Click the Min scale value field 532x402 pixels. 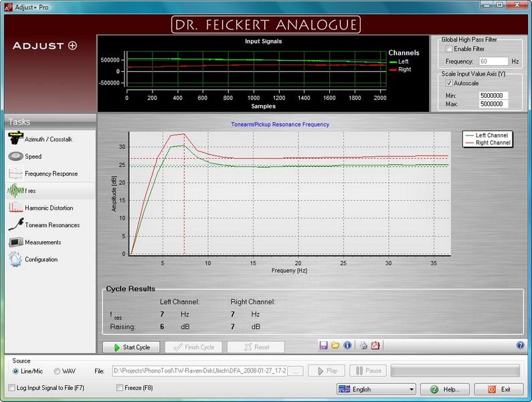pos(493,96)
